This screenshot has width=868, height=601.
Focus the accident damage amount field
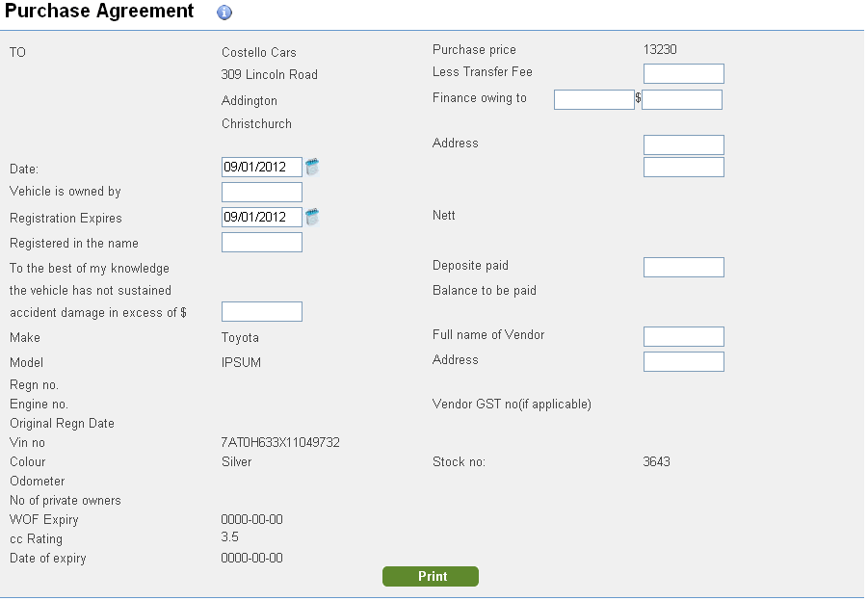coord(262,311)
